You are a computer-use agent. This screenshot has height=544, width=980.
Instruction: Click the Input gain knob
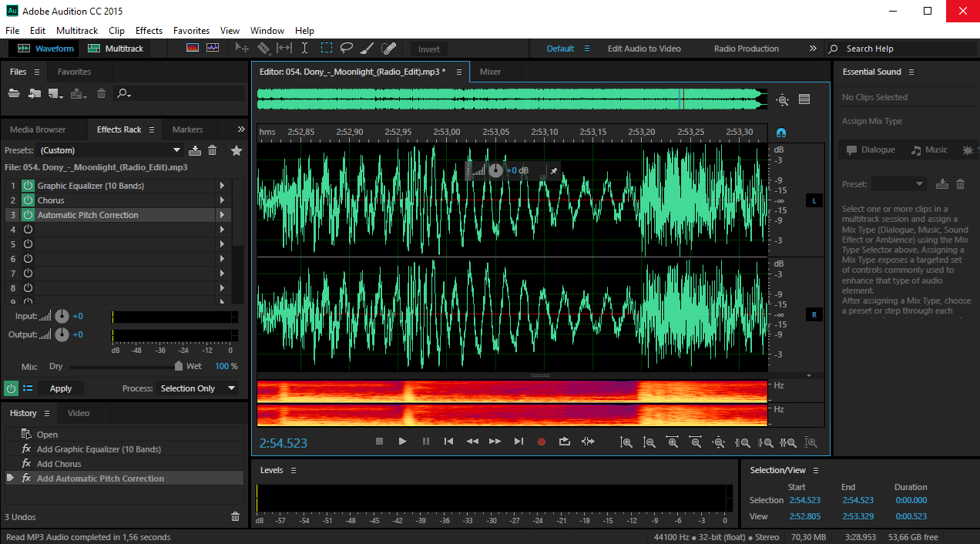click(62, 316)
